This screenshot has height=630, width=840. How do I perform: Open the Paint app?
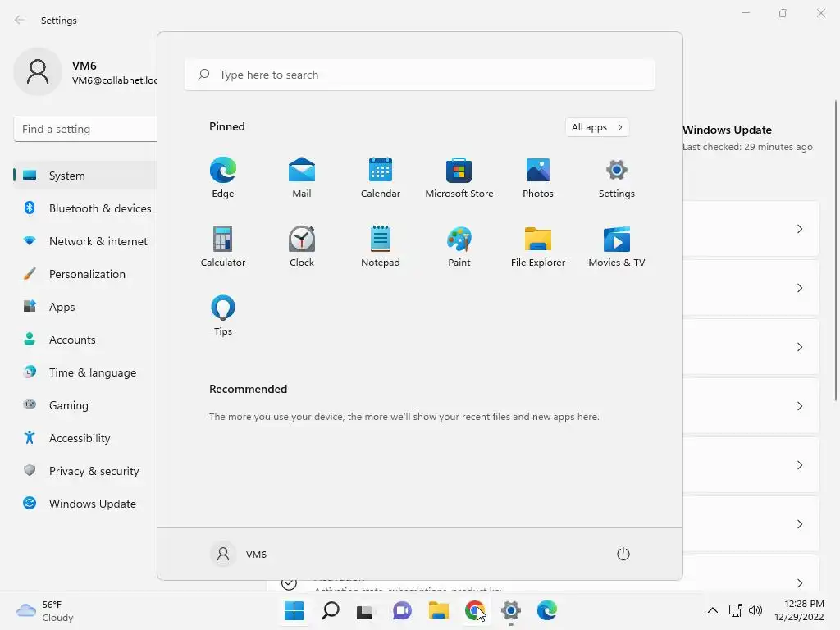point(459,246)
